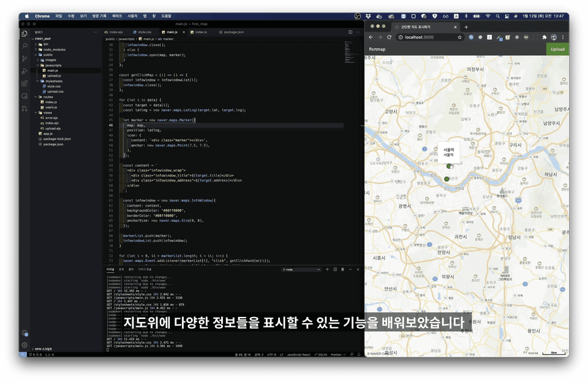The width and height of the screenshot is (588, 382).
Task: Open the Chrome Extensions puzzle icon
Action: point(545,37)
